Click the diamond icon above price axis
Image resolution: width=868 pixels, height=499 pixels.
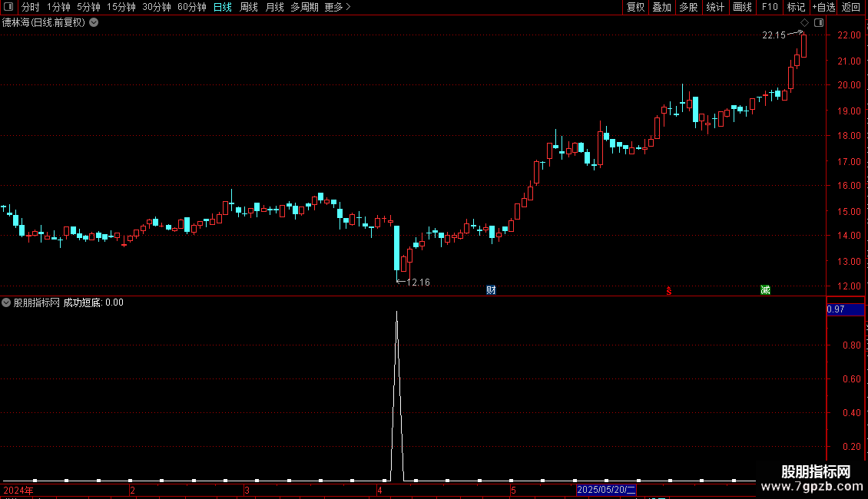coord(805,23)
